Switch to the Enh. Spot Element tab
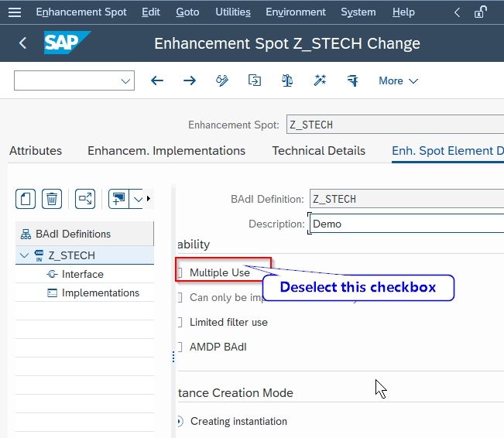504x438 pixels. [x=447, y=151]
